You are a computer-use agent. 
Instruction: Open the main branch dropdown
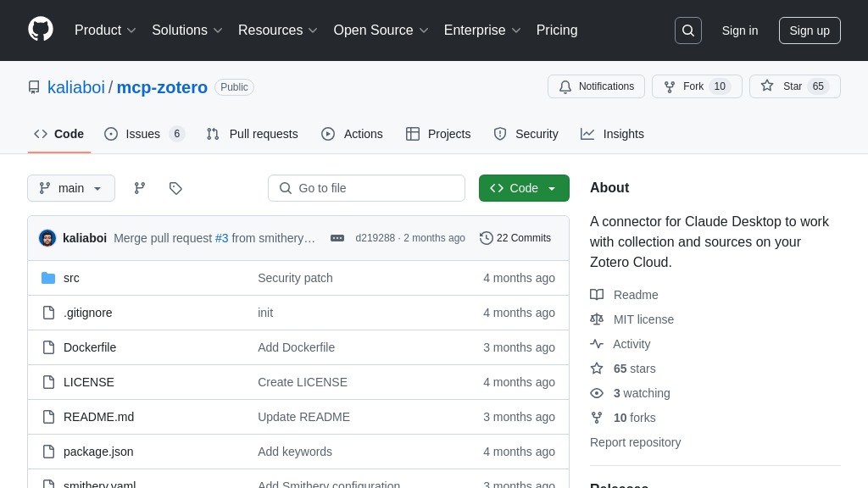coord(71,188)
